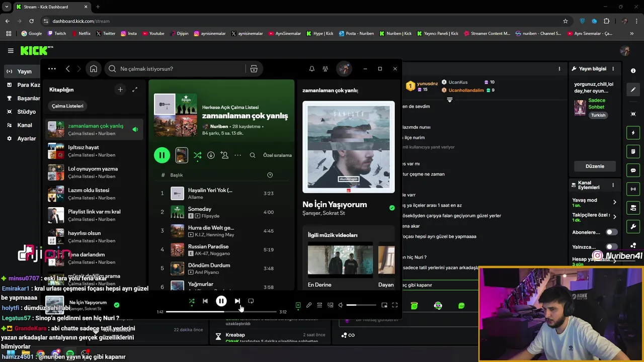Toggle repeat mode in the player
644x362 pixels.
click(251, 301)
